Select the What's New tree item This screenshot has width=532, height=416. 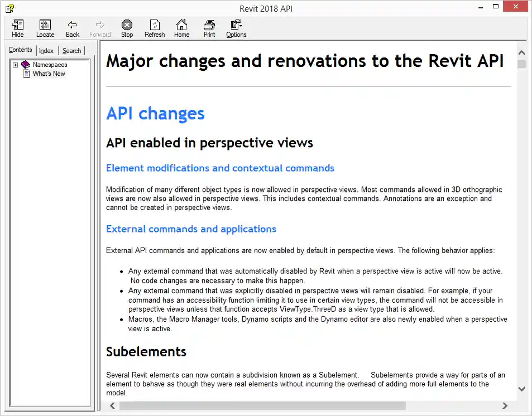coord(47,73)
